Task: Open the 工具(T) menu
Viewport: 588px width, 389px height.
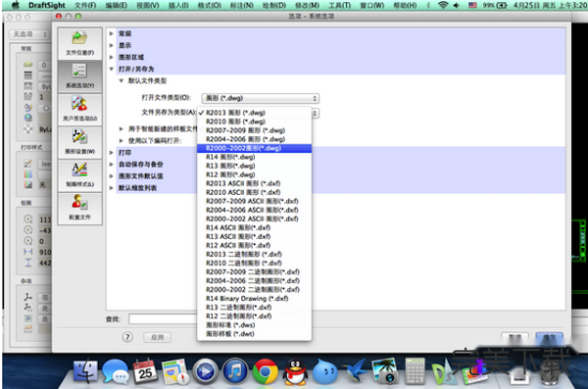Action: pyautogui.click(x=339, y=5)
